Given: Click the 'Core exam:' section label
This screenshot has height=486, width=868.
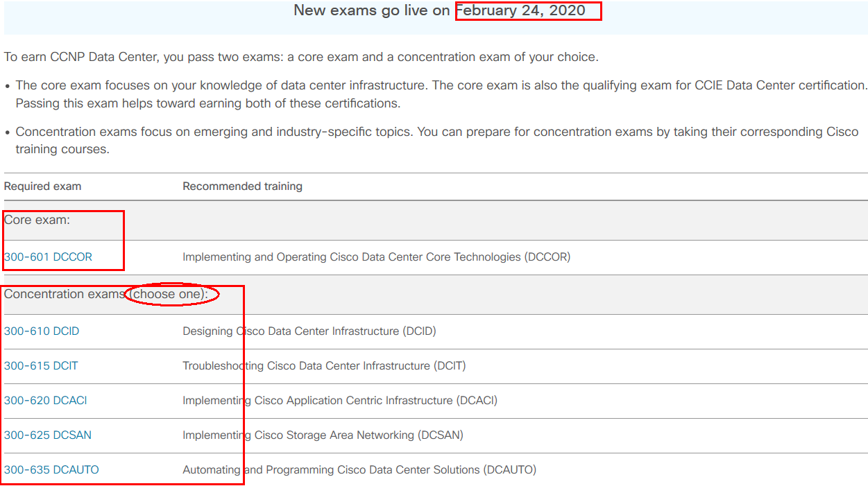Looking at the screenshot, I should tap(37, 220).
